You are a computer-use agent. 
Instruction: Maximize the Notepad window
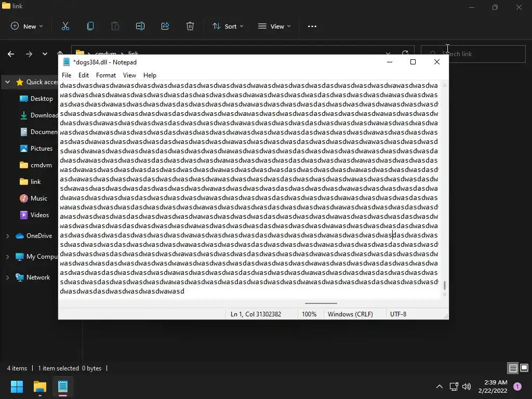click(x=413, y=62)
